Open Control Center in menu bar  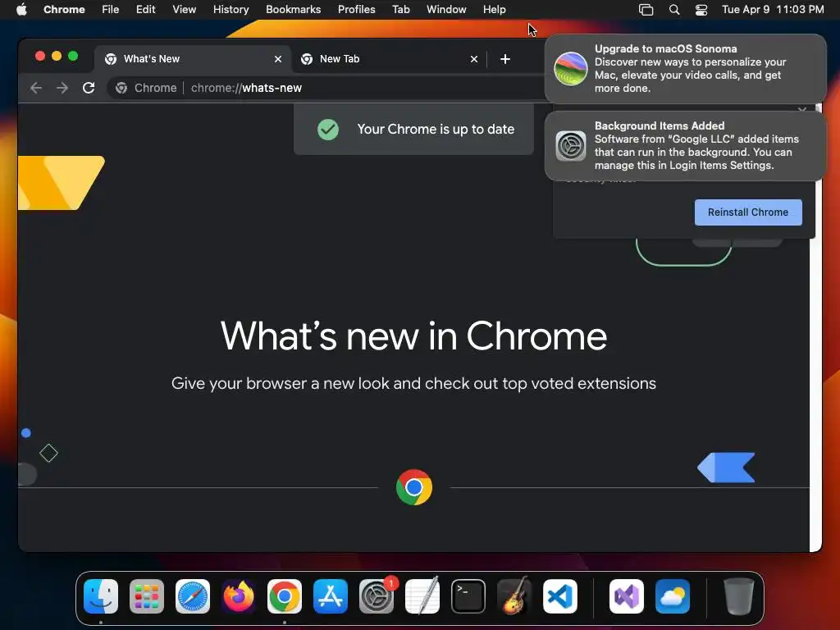click(x=701, y=10)
